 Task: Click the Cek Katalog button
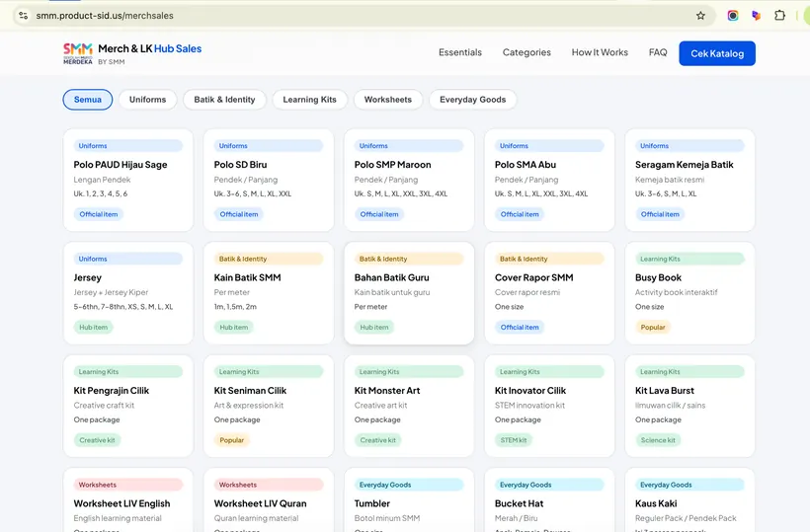tap(717, 53)
